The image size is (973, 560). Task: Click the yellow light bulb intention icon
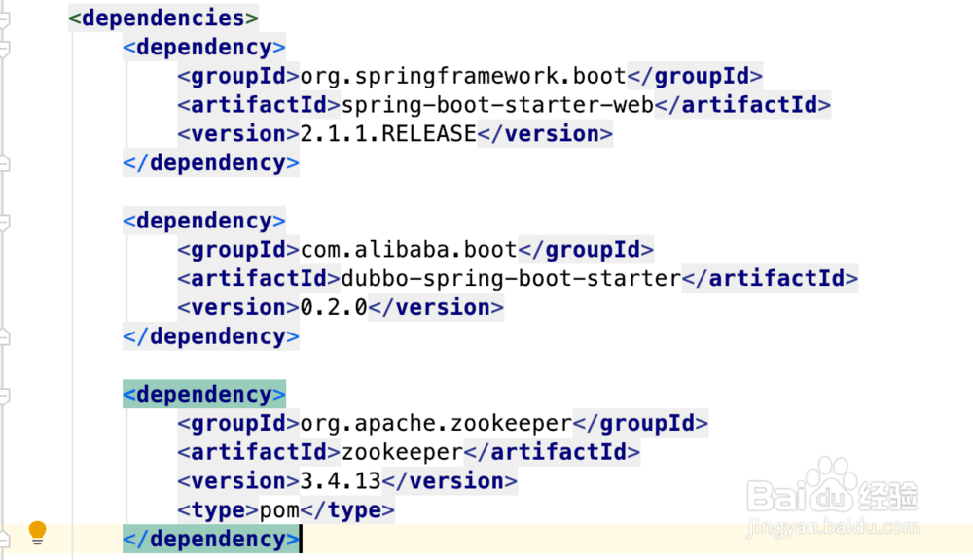pyautogui.click(x=37, y=533)
